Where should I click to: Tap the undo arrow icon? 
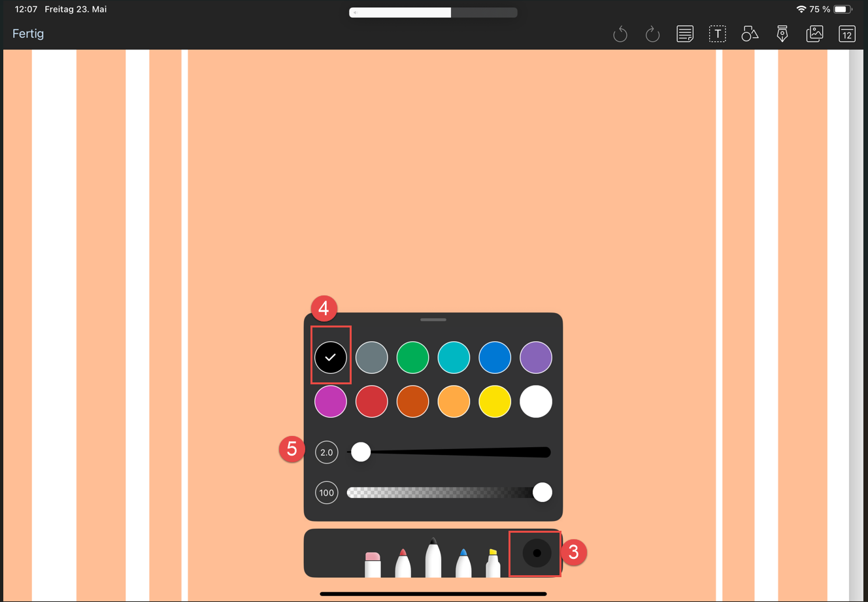point(620,34)
